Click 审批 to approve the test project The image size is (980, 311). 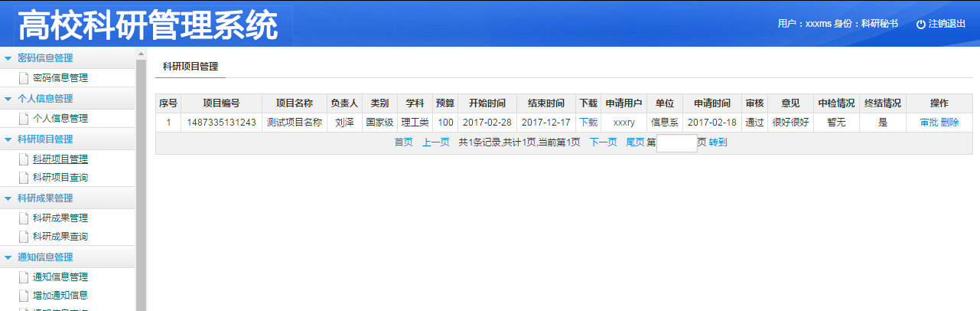coord(929,123)
